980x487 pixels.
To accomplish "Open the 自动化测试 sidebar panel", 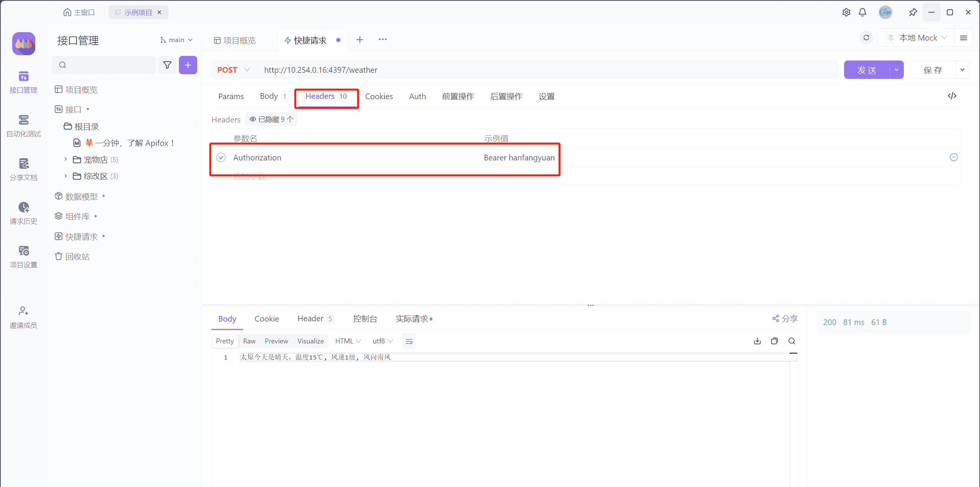I will [23, 126].
